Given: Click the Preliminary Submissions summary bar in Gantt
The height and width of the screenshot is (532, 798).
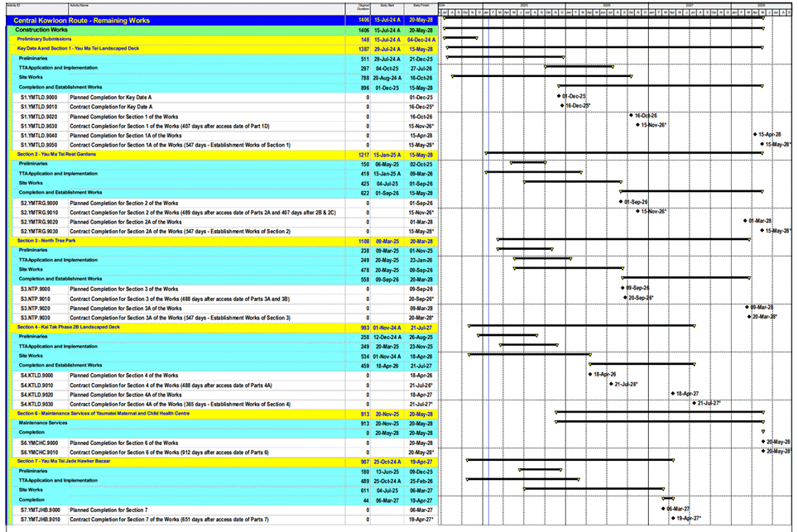Looking at the screenshot, I should [460, 38].
